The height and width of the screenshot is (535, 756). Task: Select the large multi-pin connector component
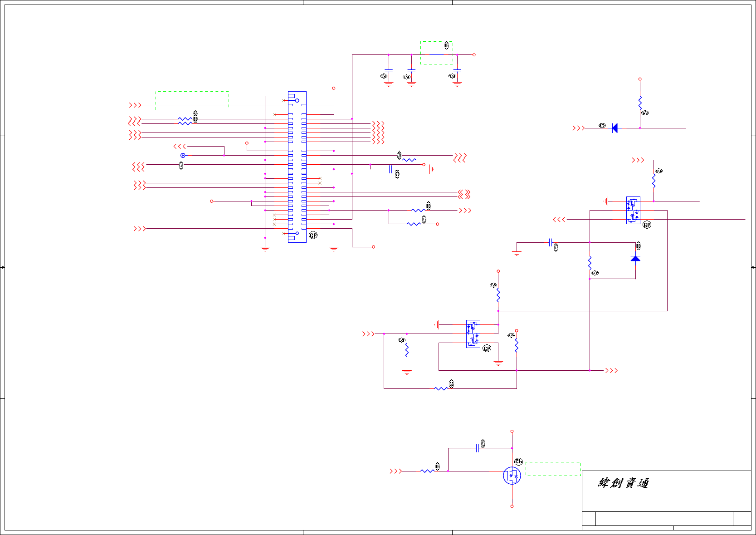pos(297,167)
